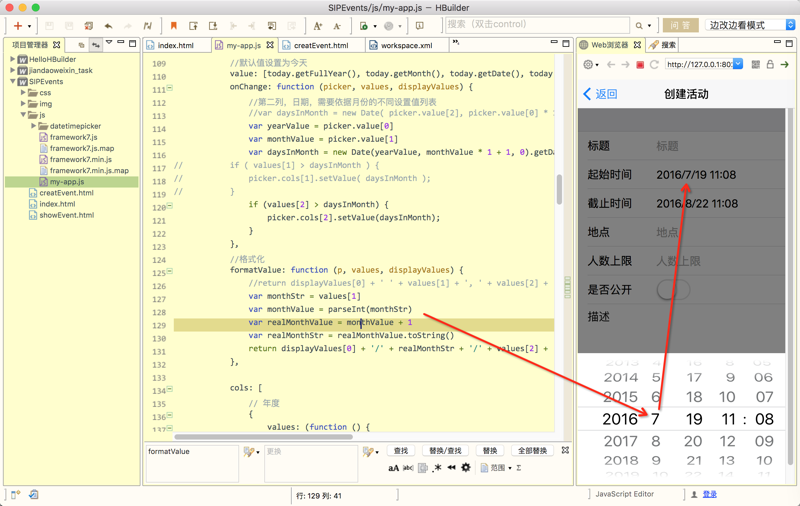Open the dropdown arrow beside the plus button

(x=29, y=26)
